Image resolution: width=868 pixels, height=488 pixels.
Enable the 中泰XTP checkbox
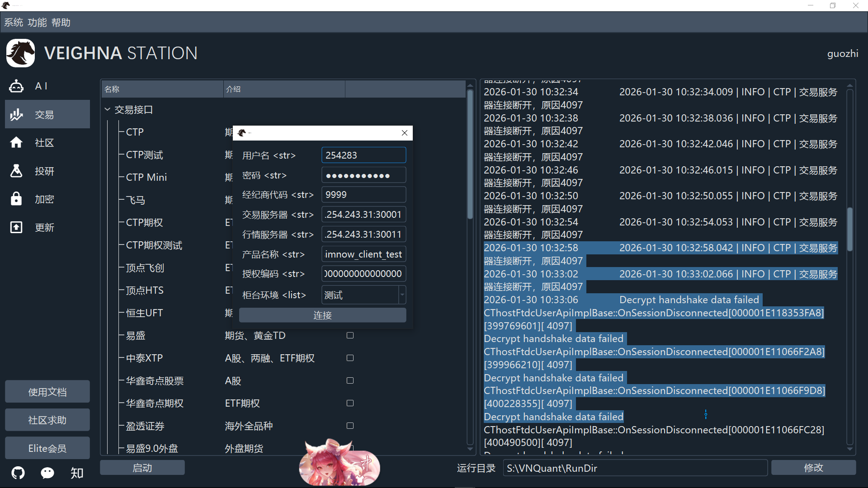(x=350, y=358)
